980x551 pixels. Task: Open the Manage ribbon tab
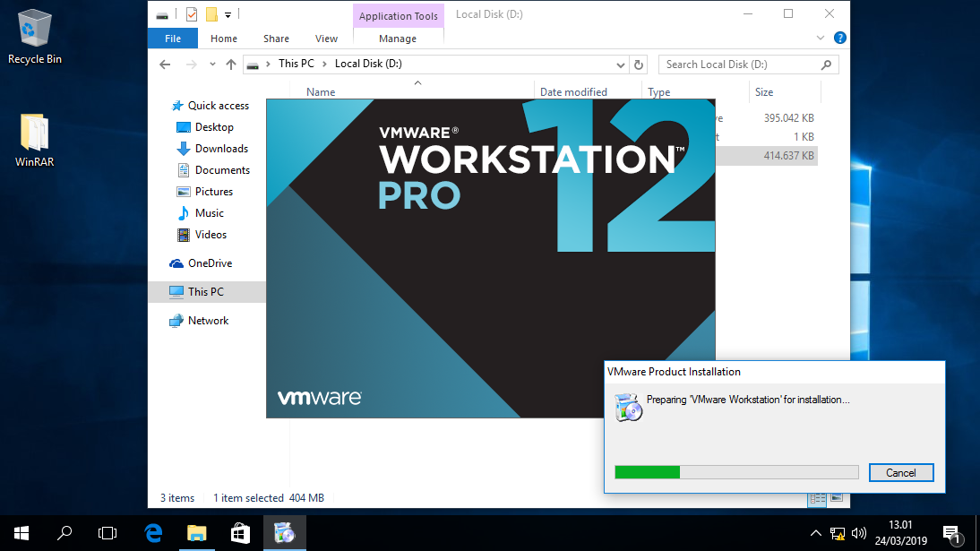[x=398, y=39]
